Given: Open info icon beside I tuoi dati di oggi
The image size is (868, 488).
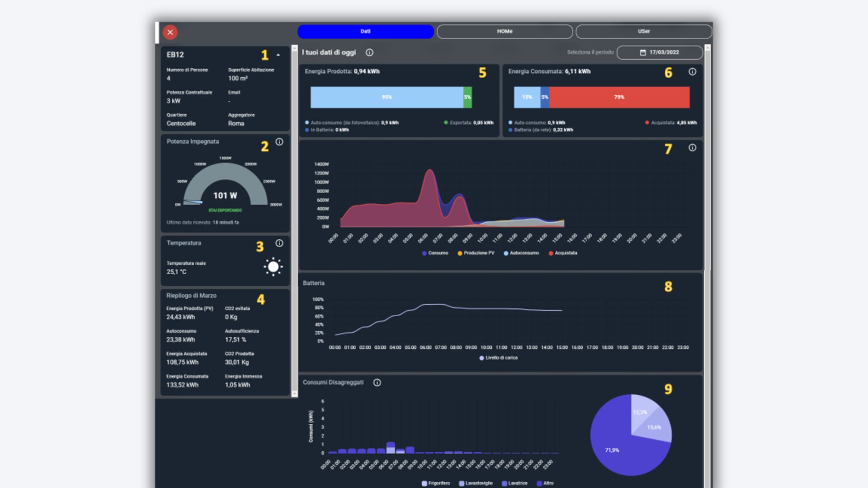Looking at the screenshot, I should (x=369, y=52).
